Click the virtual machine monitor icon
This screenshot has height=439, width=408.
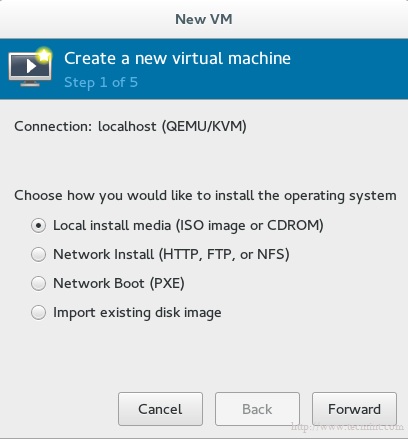[x=30, y=68]
